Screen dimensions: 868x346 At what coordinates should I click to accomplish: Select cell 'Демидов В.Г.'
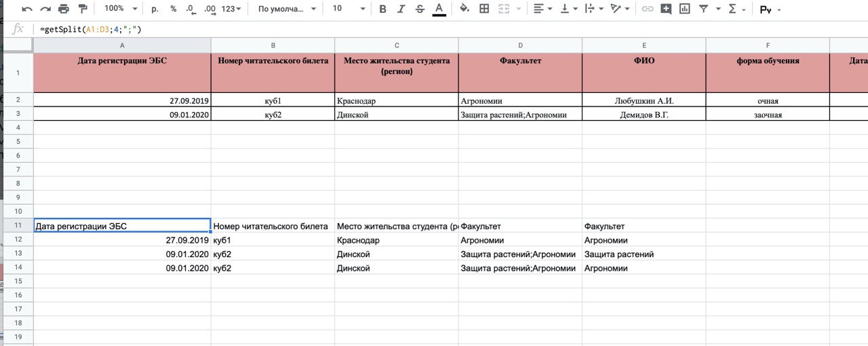[644, 115]
